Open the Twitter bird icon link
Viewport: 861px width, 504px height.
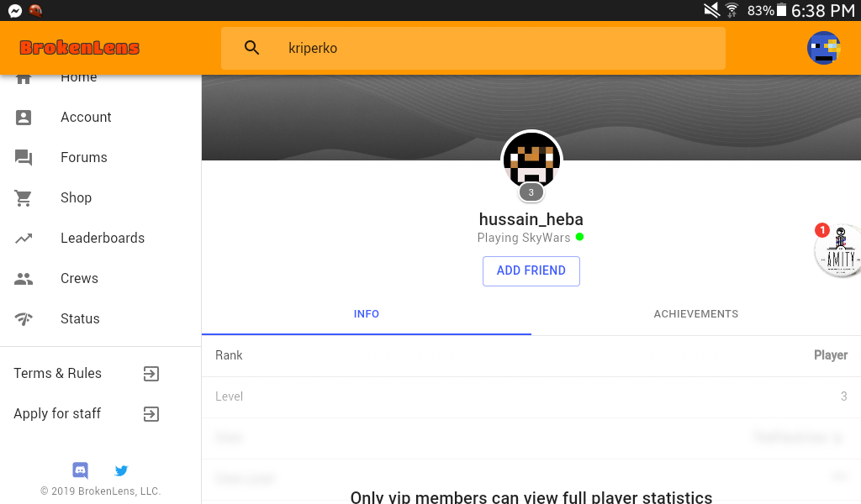(121, 470)
